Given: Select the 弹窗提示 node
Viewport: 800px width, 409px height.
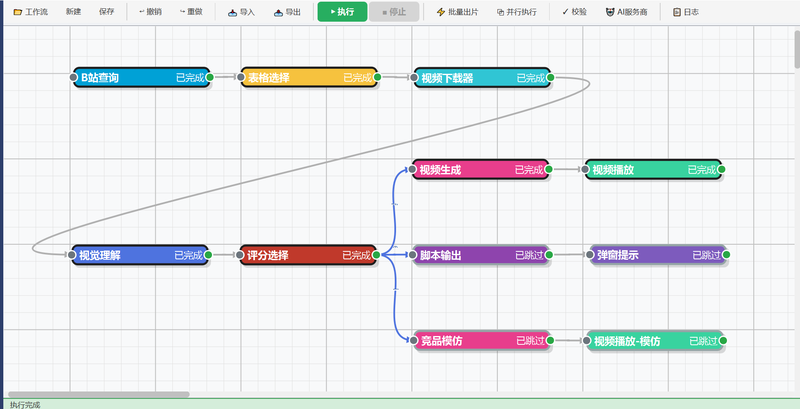Looking at the screenshot, I should [x=658, y=255].
